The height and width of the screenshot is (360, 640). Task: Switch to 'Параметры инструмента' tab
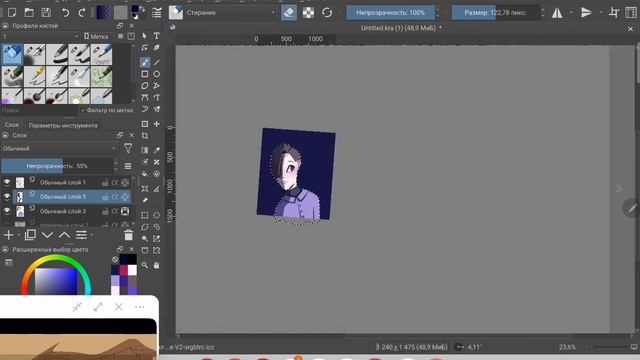click(63, 125)
